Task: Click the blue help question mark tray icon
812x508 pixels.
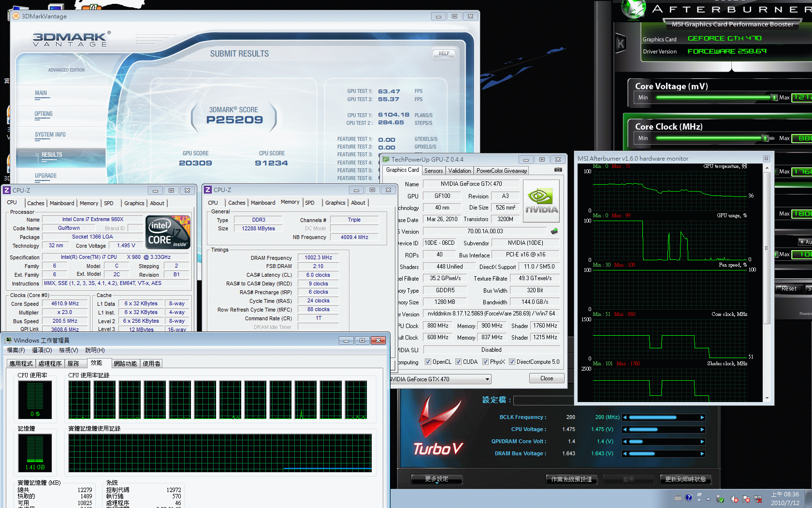Action: click(689, 498)
